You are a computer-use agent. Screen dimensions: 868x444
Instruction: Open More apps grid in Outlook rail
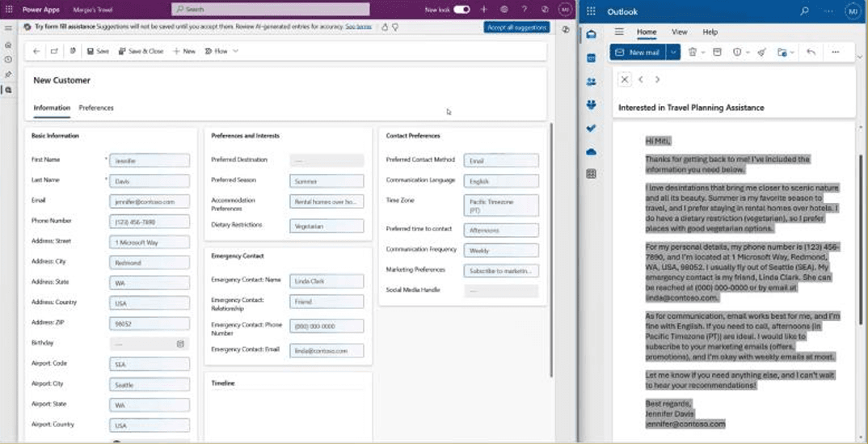(x=592, y=175)
